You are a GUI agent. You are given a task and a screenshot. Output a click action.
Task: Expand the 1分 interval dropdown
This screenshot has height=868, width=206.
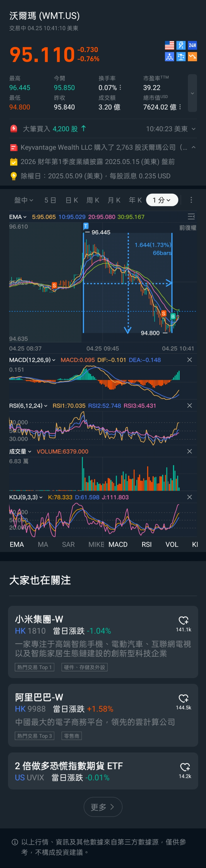162,200
